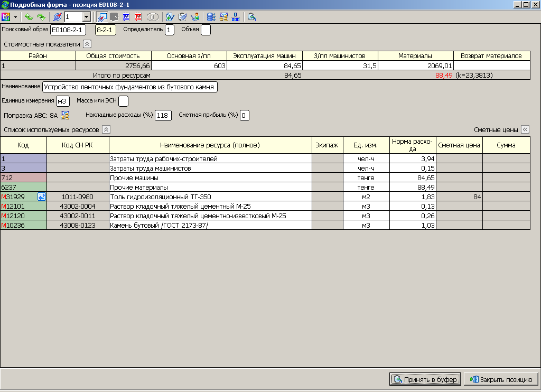Select the Затраты труда рабочих-строителей row
Viewport: 541px width, 392px height.
tap(265, 158)
